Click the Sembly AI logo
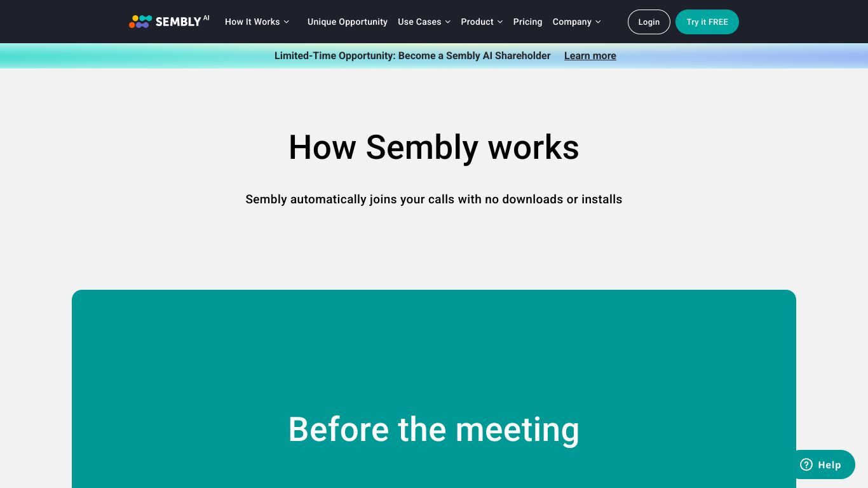This screenshot has width=868, height=488. tap(169, 22)
